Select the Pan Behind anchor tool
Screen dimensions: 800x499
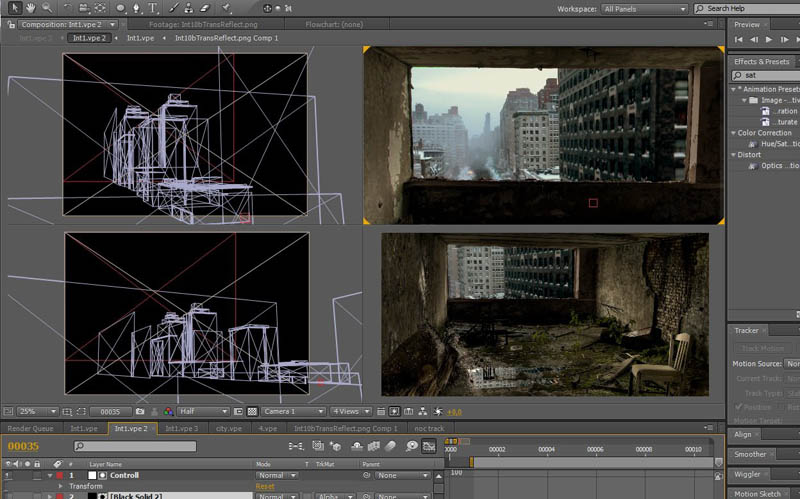click(101, 8)
